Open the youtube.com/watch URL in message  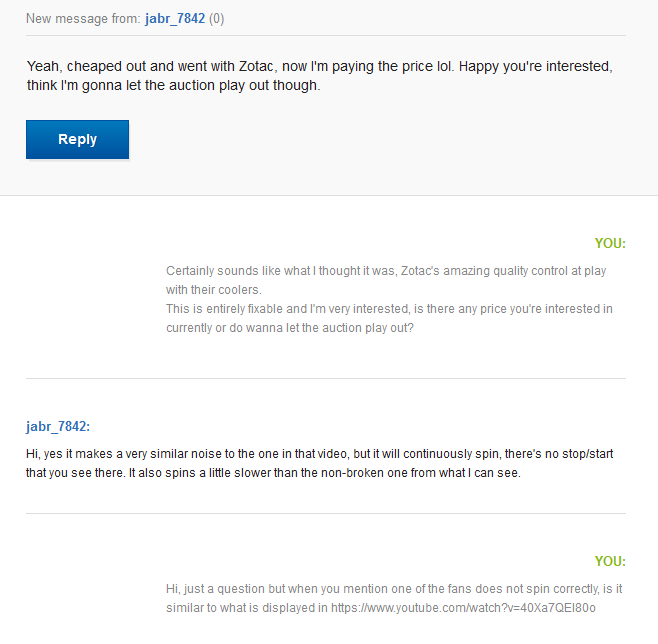pos(463,607)
